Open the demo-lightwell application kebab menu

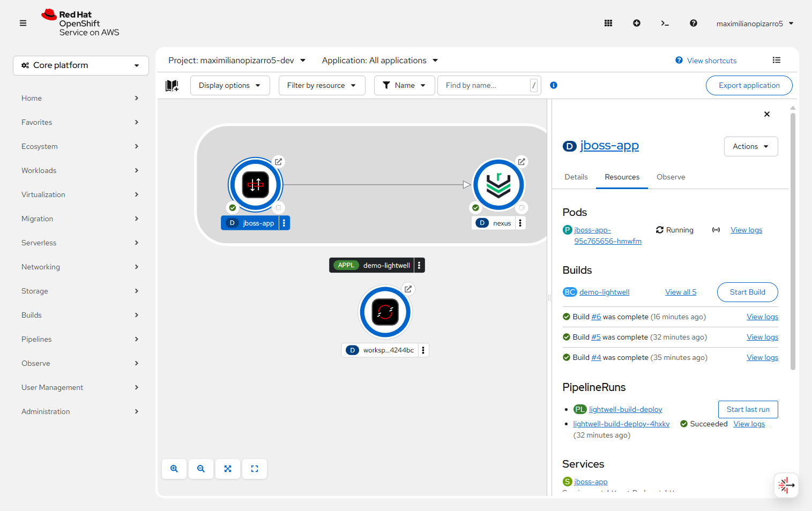coord(419,265)
